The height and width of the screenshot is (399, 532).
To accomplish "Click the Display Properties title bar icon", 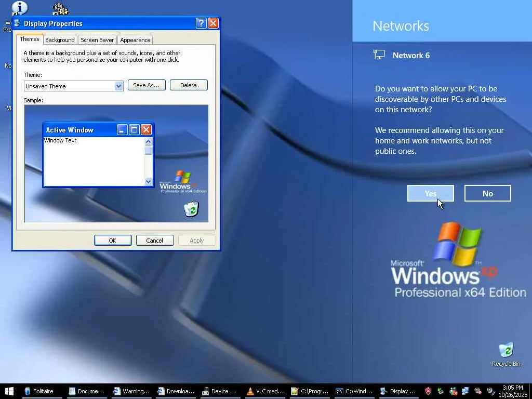I will click(x=17, y=23).
